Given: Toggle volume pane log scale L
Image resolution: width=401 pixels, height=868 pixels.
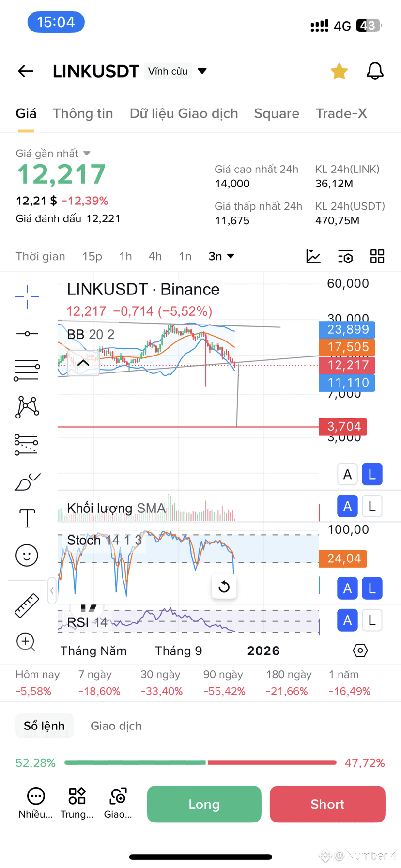Looking at the screenshot, I should pyautogui.click(x=372, y=507).
